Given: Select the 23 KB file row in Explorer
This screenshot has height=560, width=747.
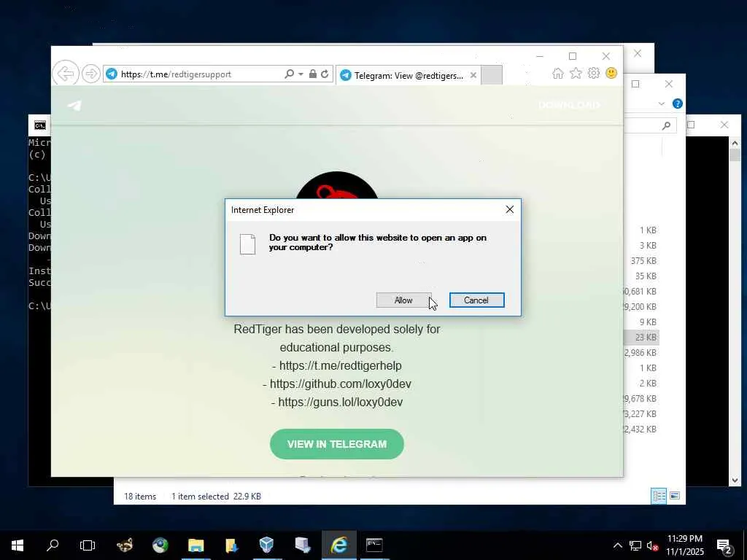Looking at the screenshot, I should pyautogui.click(x=641, y=337).
